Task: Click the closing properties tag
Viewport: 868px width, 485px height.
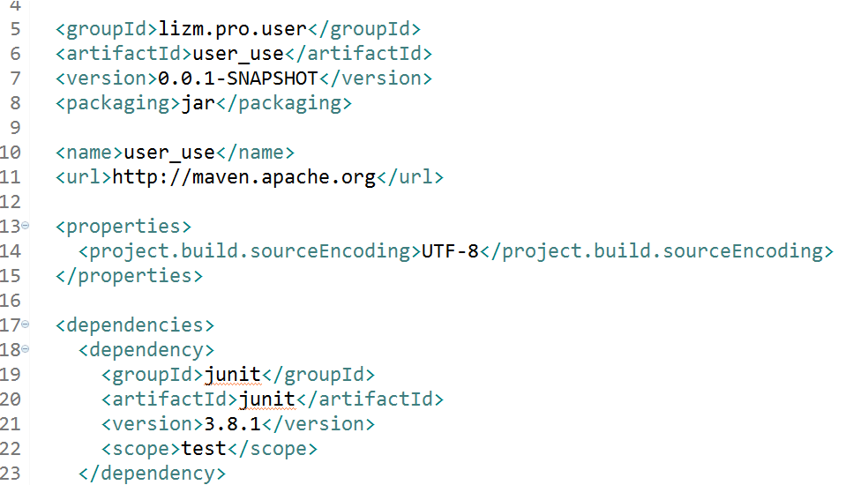Action: pos(129,276)
